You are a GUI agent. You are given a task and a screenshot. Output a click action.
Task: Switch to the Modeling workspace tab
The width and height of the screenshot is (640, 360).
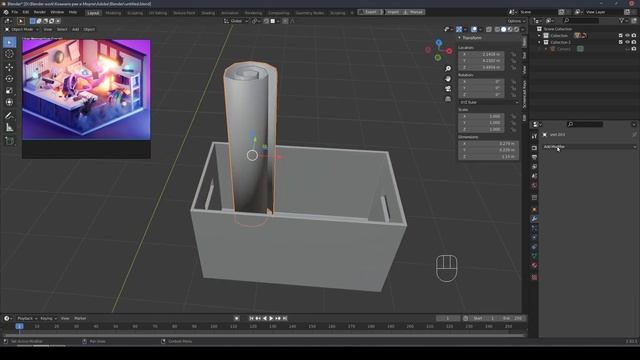pyautogui.click(x=113, y=13)
